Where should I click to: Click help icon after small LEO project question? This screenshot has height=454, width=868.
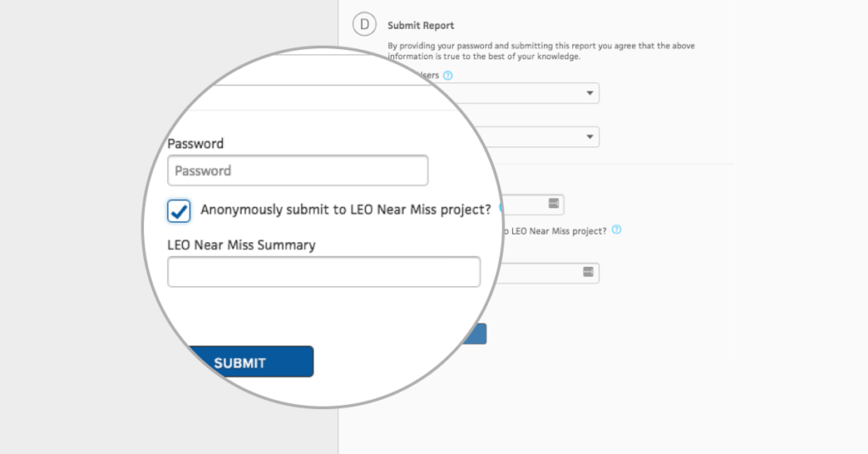click(616, 230)
